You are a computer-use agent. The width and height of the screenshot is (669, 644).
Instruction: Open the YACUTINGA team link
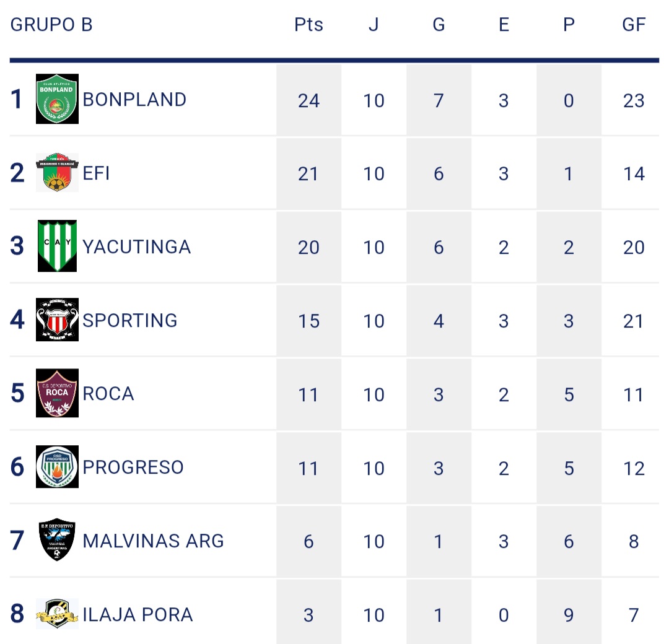137,247
